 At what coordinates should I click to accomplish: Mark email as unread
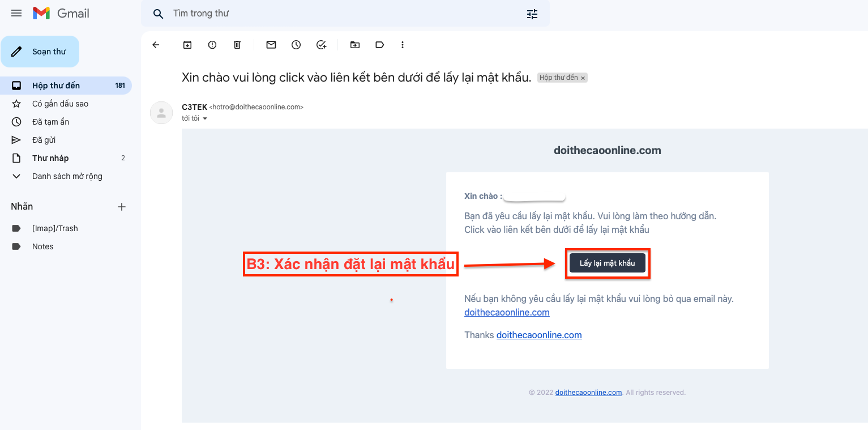coord(271,45)
